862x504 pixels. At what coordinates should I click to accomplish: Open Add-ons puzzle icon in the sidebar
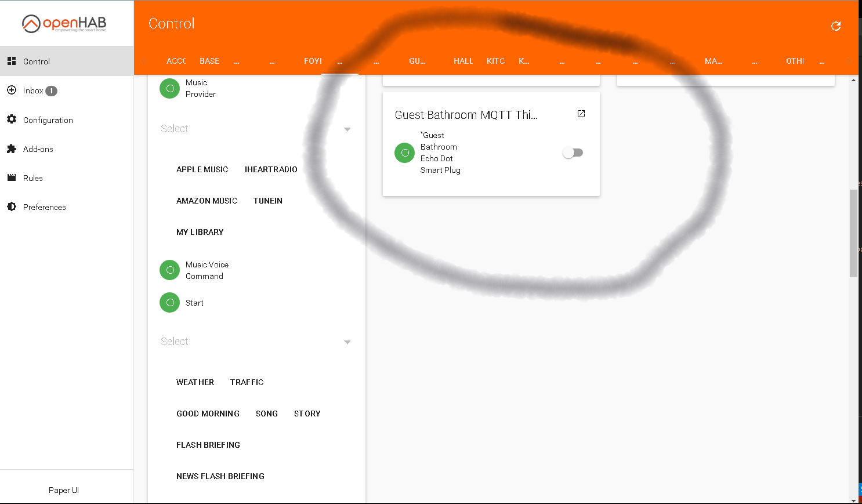12,148
